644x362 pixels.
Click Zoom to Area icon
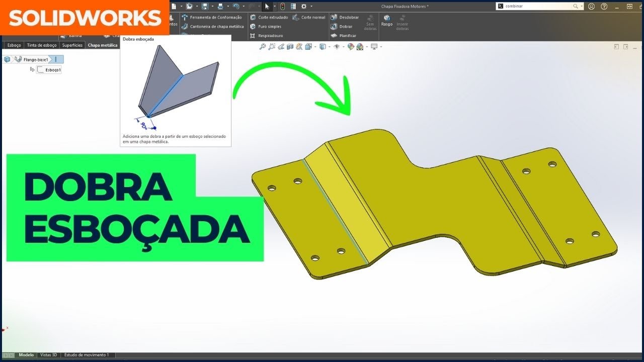pos(272,47)
